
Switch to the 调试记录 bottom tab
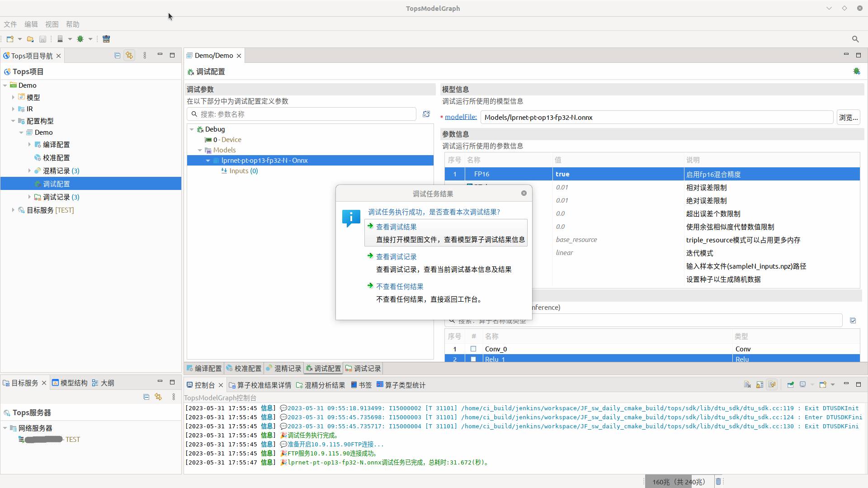click(363, 369)
